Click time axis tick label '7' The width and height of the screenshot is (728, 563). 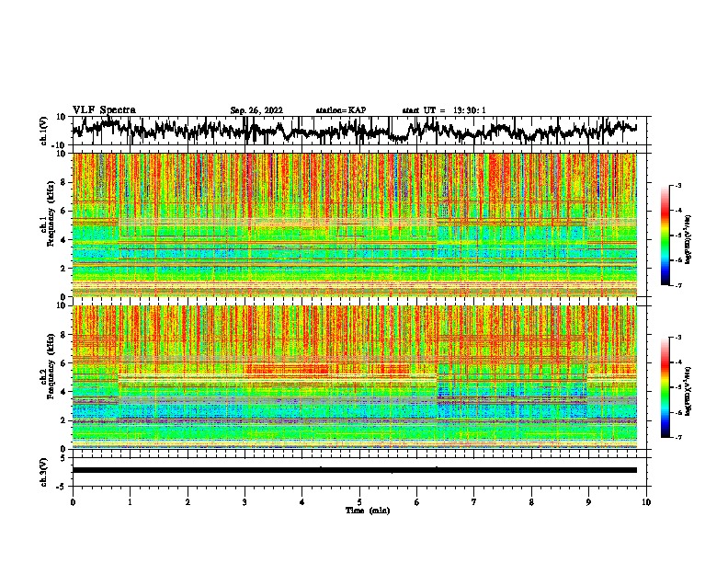(x=473, y=502)
